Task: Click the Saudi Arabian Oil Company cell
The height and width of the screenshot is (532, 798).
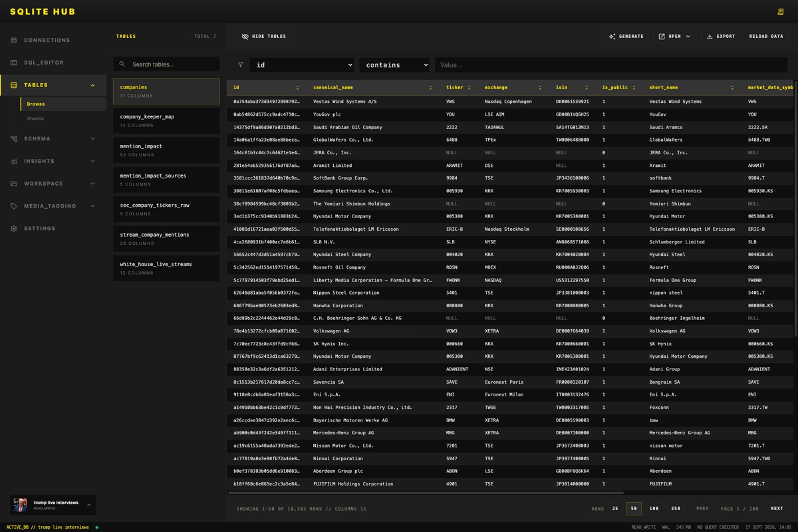Action: [x=348, y=127]
